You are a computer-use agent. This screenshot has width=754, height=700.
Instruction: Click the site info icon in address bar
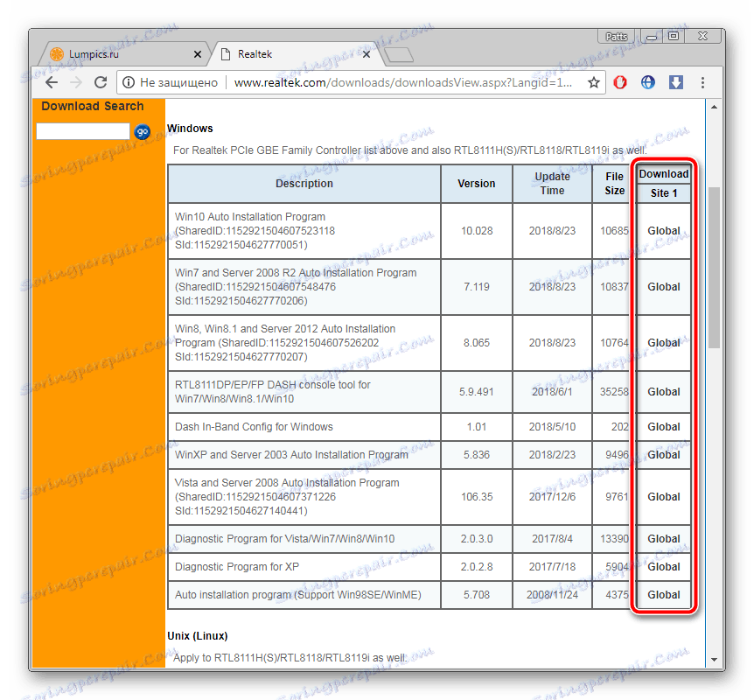click(x=128, y=82)
